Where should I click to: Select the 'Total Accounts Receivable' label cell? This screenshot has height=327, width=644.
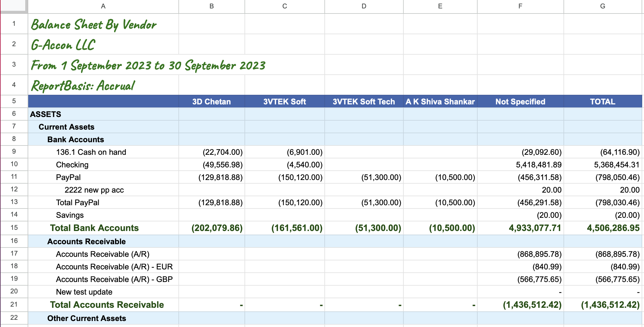pos(103,304)
